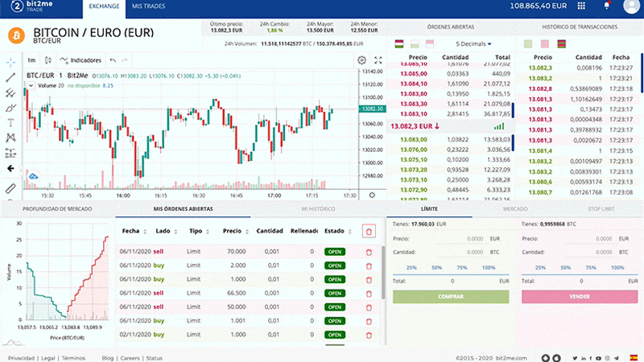Viewport: 644px width, 362px height.
Task: Select the brush drawing tool
Action: (10, 108)
